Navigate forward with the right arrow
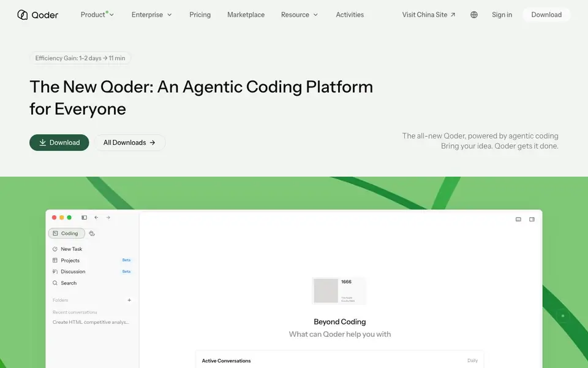The image size is (588, 368). point(108,217)
